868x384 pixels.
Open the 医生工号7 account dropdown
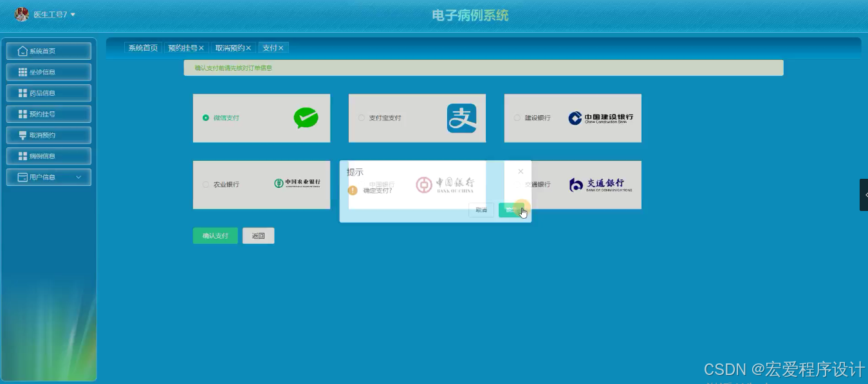54,14
